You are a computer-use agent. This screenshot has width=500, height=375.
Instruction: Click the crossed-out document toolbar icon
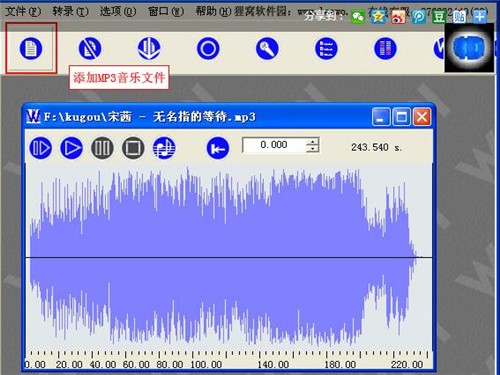pyautogui.click(x=90, y=48)
